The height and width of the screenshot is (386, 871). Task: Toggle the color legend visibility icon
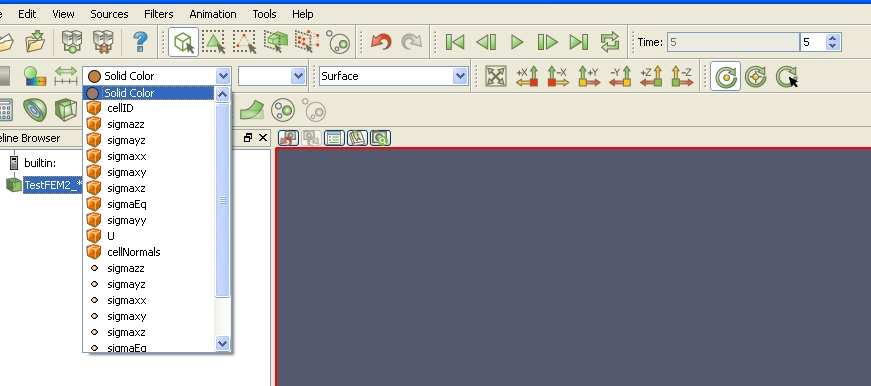pyautogui.click(x=34, y=76)
